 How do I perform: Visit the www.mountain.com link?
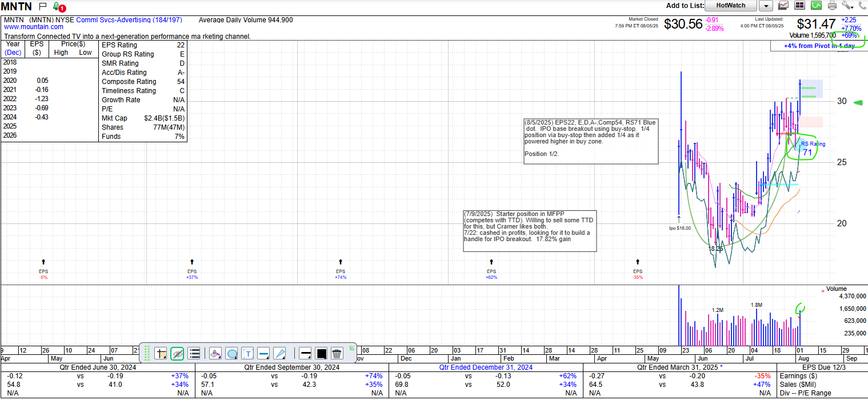[33, 27]
